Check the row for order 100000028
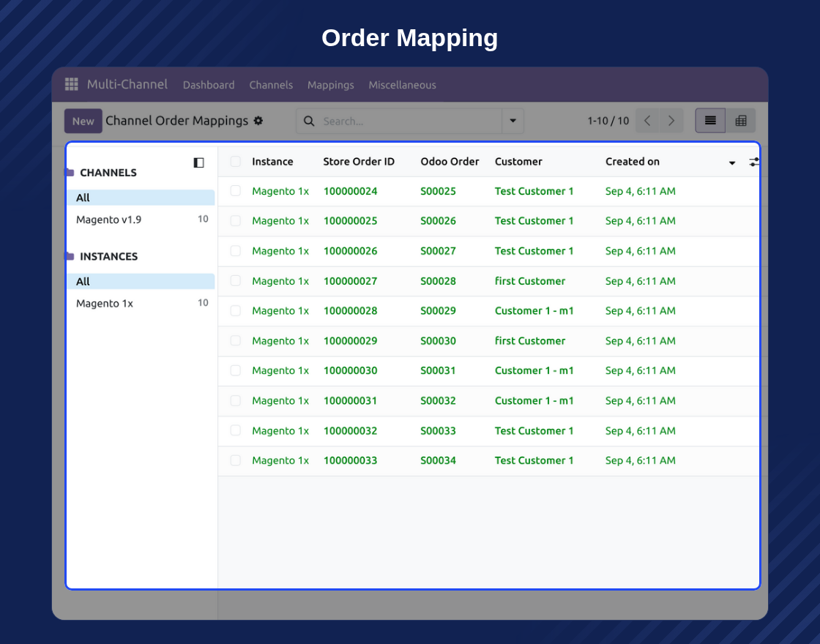820x644 pixels. click(x=235, y=310)
